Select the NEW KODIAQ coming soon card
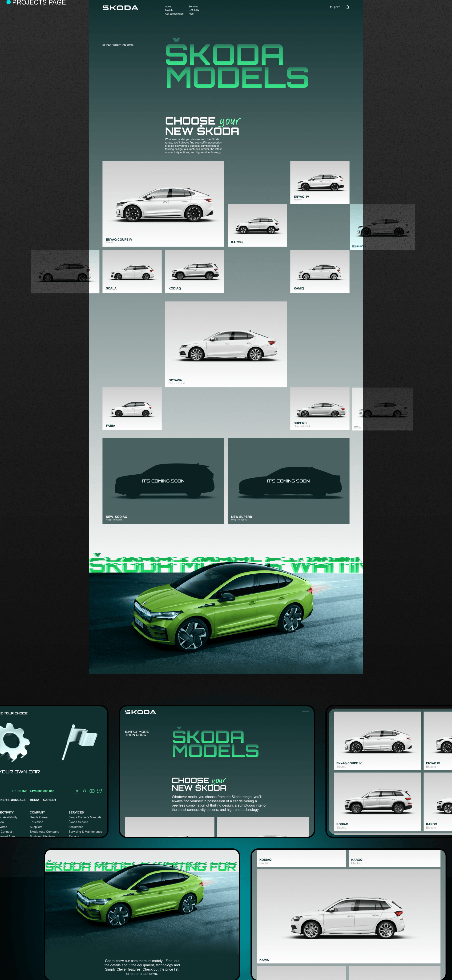Screen dimensions: 452x980 163,480
